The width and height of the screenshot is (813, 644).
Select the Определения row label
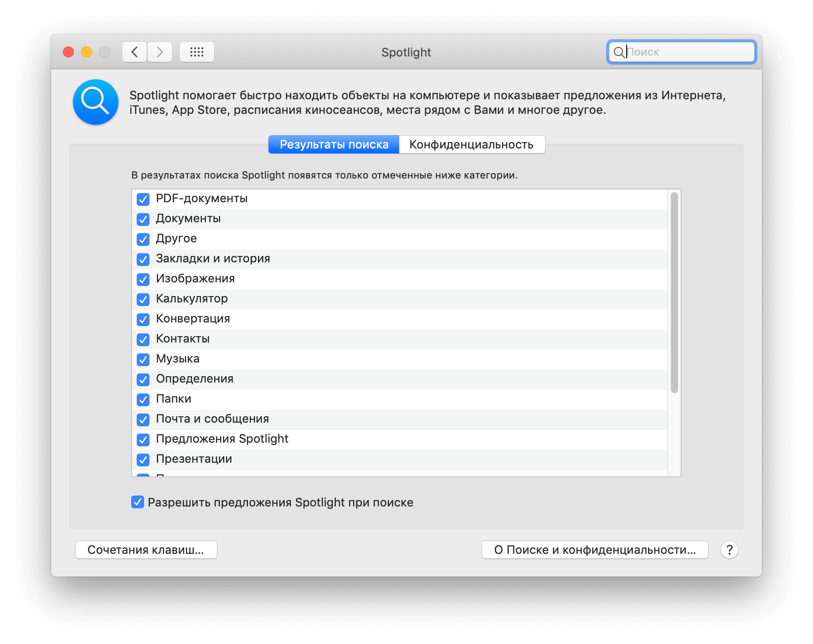click(195, 379)
